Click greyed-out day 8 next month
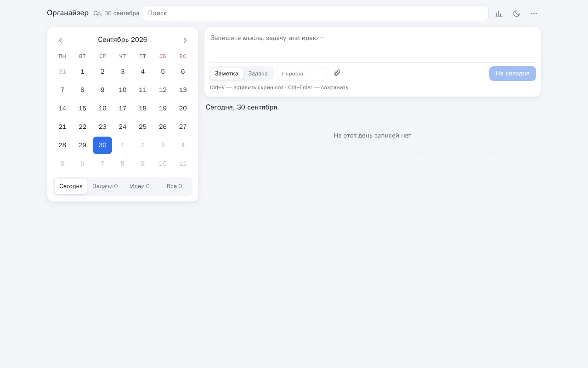The image size is (588, 368). (x=123, y=164)
